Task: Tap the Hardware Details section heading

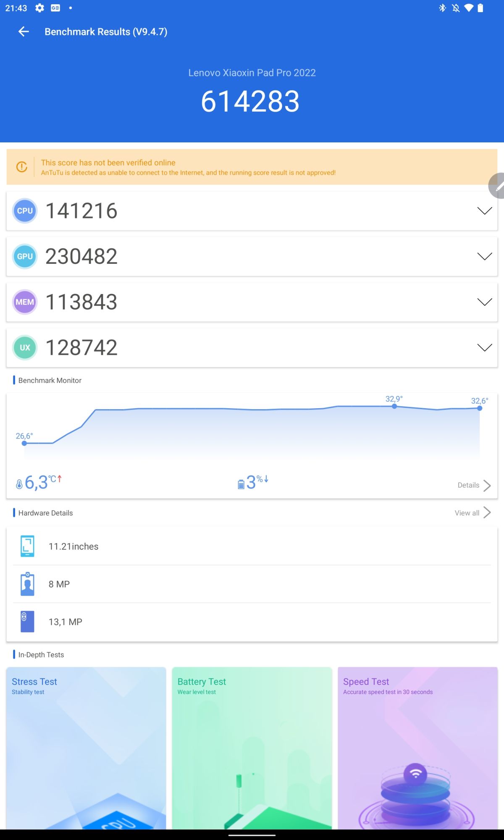Action: tap(45, 513)
